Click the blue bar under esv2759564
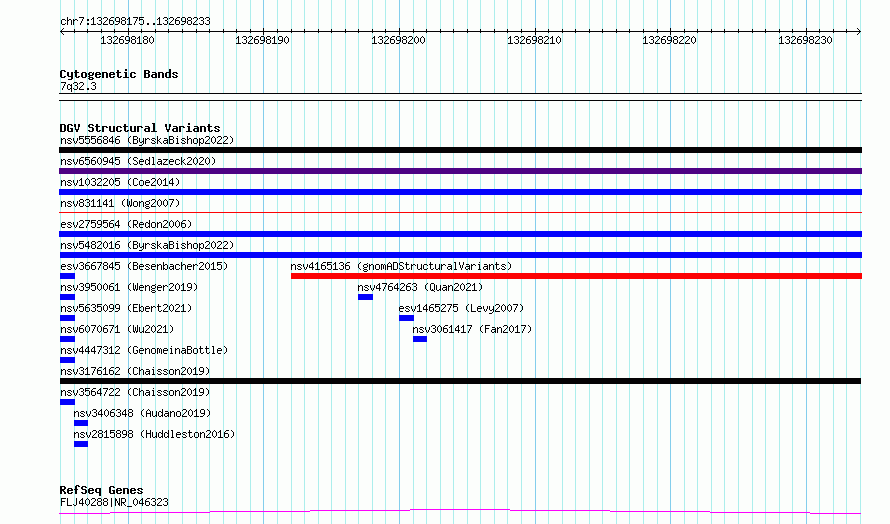Screen dimensions: 890x524 click(460, 234)
